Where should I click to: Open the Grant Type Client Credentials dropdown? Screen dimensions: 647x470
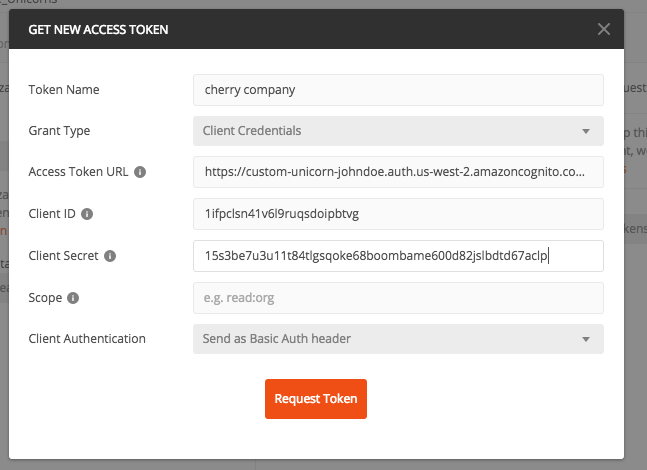coord(398,131)
